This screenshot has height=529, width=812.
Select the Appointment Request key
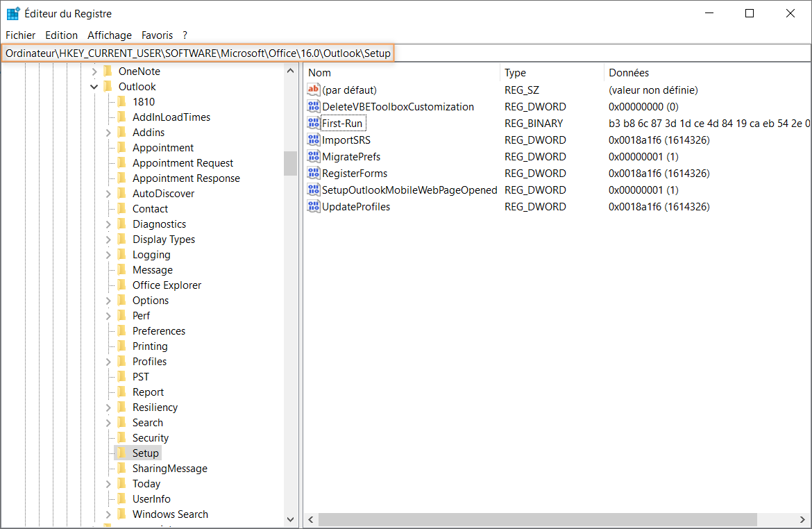pos(183,163)
